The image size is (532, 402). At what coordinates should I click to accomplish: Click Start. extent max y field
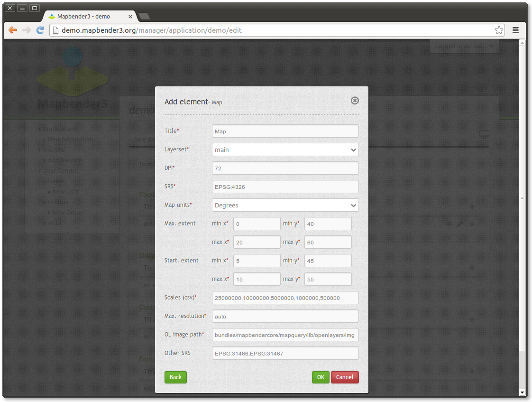pos(328,279)
